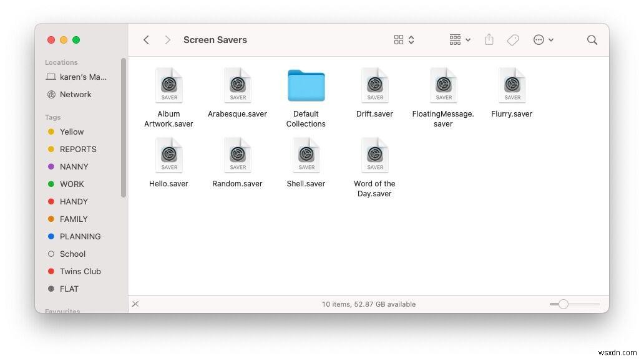Open the view switcher dropdown
This screenshot has height=359, width=644.
click(x=403, y=39)
